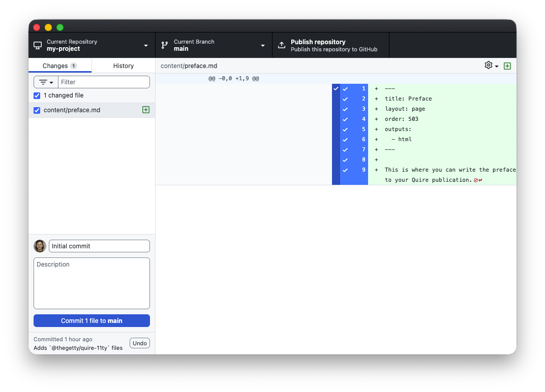Click the commit Description text area
Screen dimensions: 545x392
click(92, 283)
